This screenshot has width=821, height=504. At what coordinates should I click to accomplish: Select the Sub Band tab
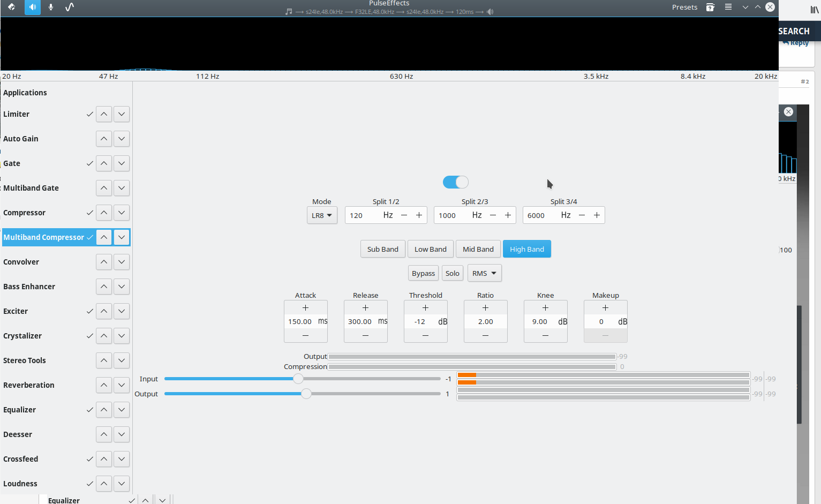(x=383, y=249)
